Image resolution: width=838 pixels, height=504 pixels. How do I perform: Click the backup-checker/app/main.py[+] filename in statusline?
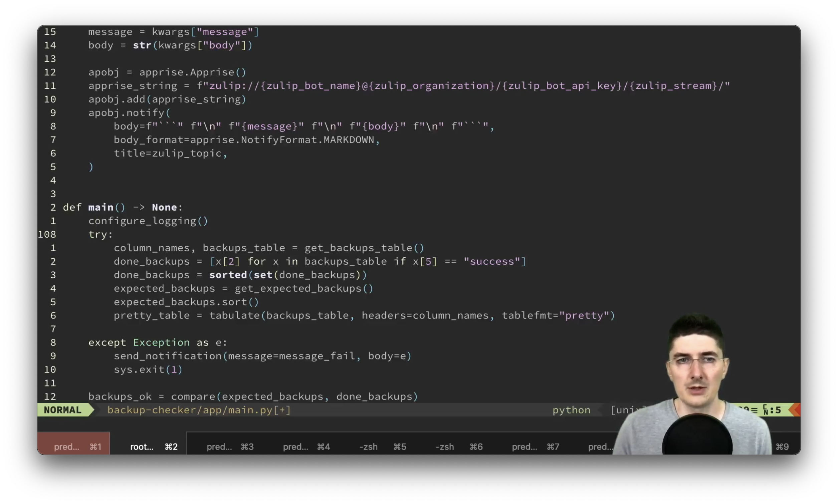pos(199,410)
